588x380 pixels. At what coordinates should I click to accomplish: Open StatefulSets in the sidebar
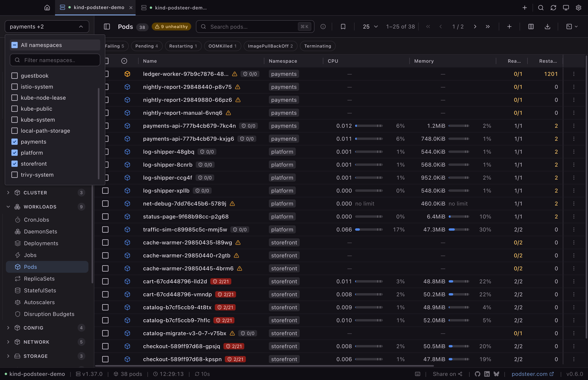coord(47,290)
